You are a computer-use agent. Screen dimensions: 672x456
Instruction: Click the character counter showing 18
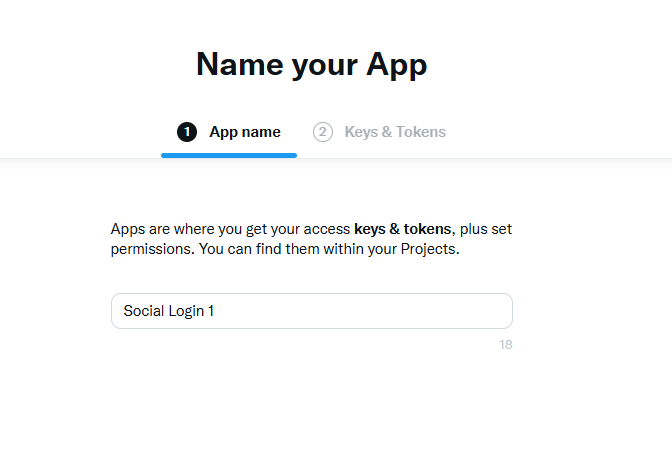pyautogui.click(x=505, y=345)
